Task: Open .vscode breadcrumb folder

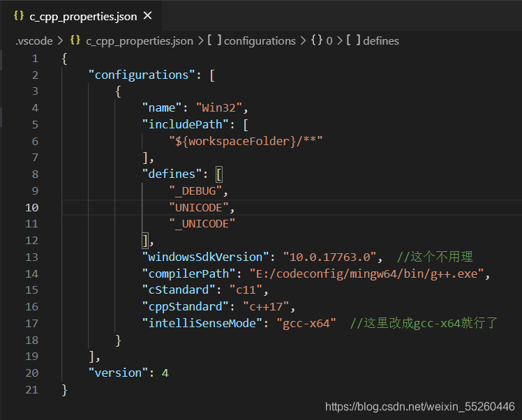Action: (x=34, y=41)
